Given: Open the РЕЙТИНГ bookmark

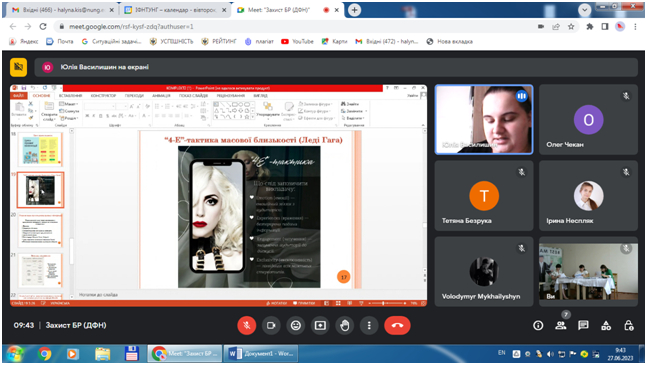Looking at the screenshot, I should (x=219, y=42).
